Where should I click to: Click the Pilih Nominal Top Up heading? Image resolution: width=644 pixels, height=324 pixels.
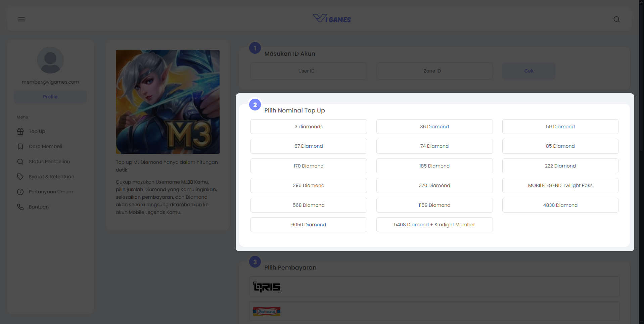294,110
